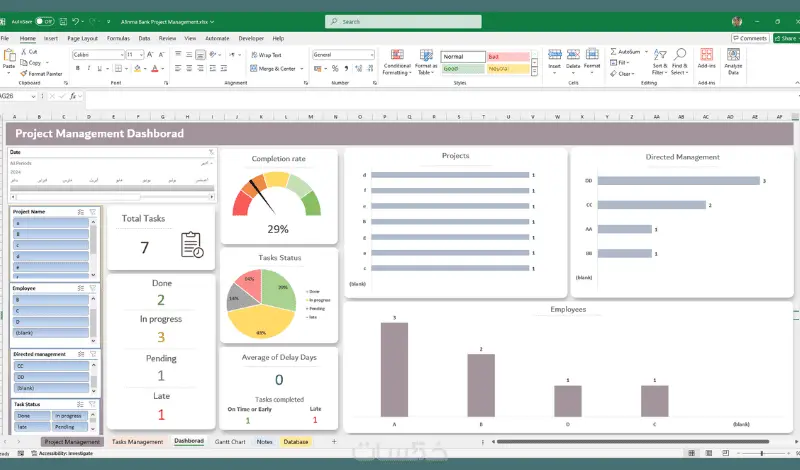Apply the Bad red cell style

point(508,57)
